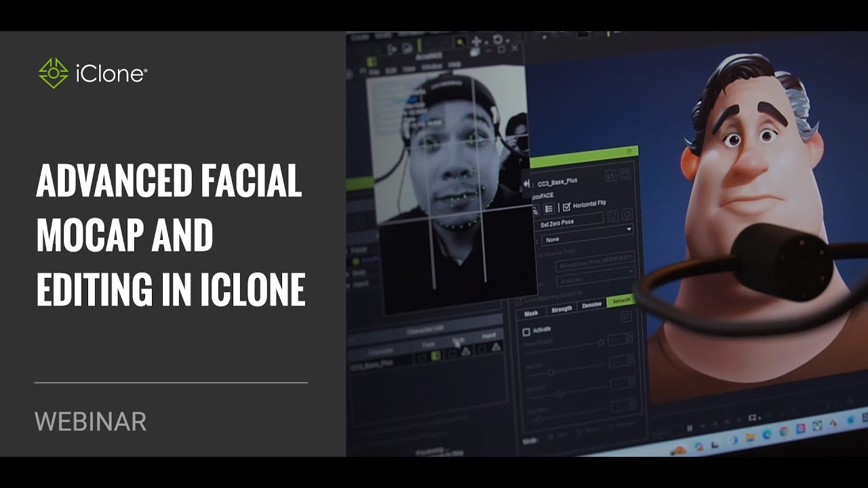Switch to the Denoise tab
Image resolution: width=868 pixels, height=488 pixels.
click(592, 306)
